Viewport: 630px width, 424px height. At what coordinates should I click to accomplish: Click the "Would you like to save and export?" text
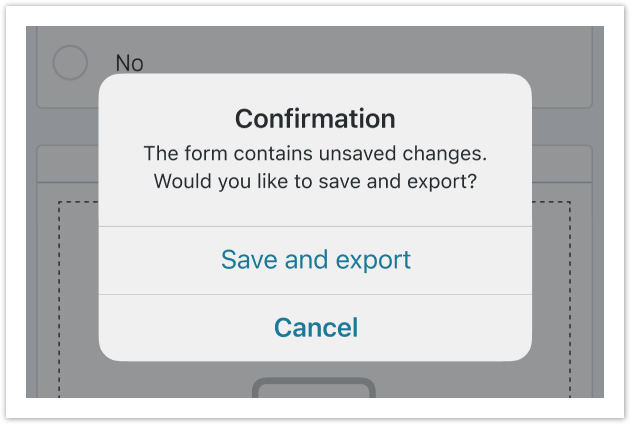(315, 182)
